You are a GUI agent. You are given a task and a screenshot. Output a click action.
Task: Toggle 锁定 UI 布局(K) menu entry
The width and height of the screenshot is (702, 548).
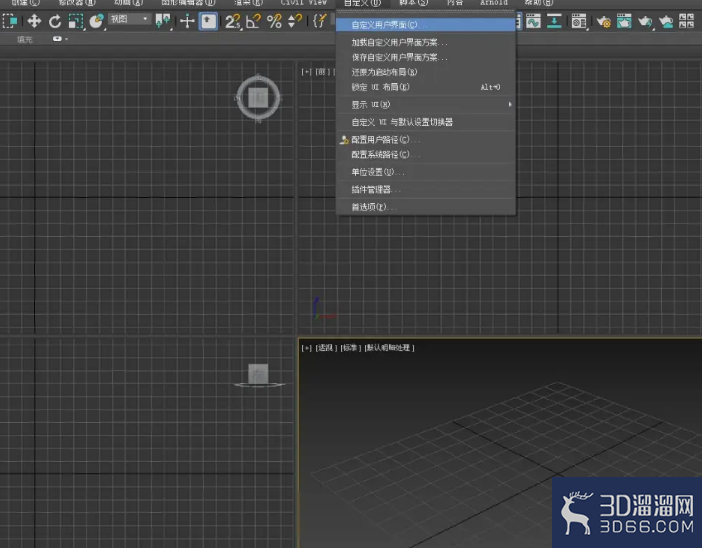426,87
